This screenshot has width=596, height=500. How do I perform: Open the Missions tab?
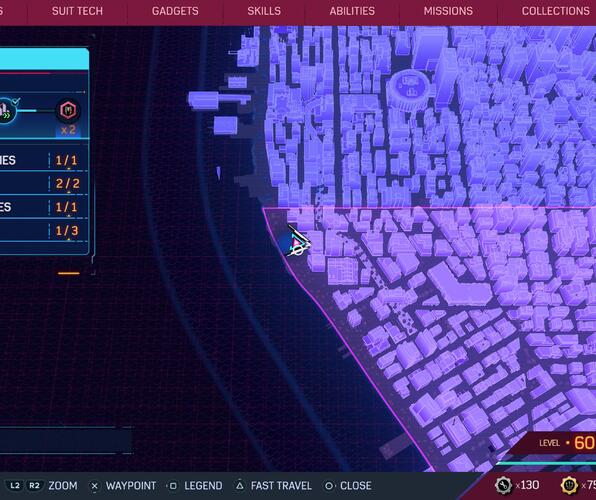pyautogui.click(x=448, y=11)
